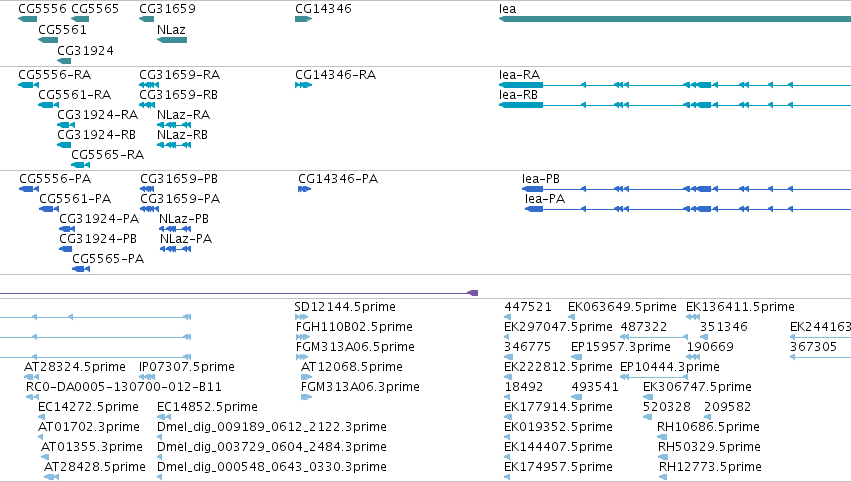Viewport: 851px width, 482px height.
Task: Select the CG5556-RA transcript glyph
Action: click(x=28, y=85)
